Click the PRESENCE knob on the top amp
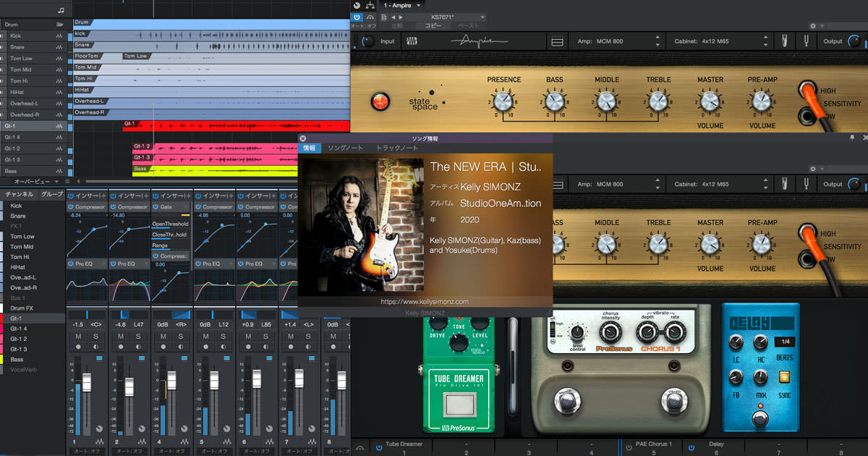The height and width of the screenshot is (456, 868). pyautogui.click(x=503, y=101)
